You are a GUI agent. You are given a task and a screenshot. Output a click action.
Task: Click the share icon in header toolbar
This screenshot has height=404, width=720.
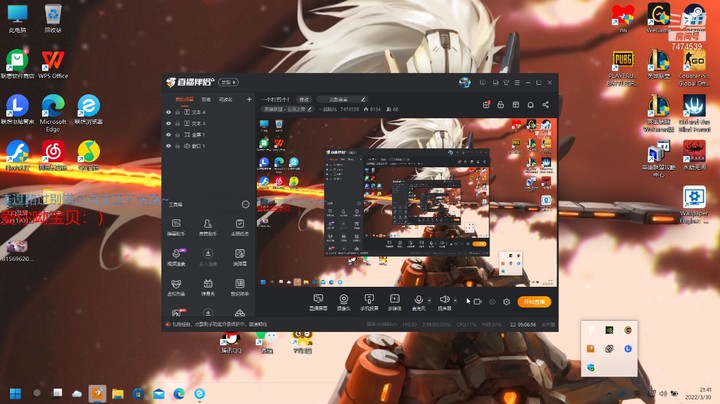[546, 105]
